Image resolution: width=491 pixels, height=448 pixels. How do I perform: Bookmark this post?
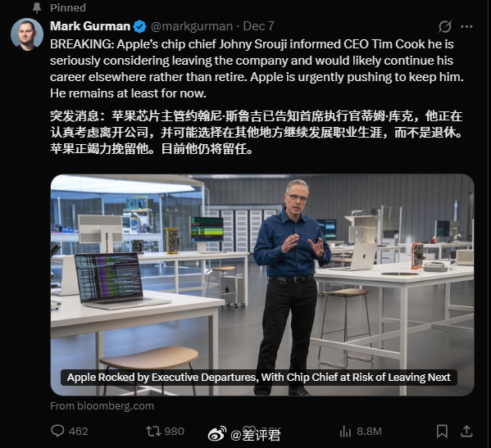coord(442,431)
